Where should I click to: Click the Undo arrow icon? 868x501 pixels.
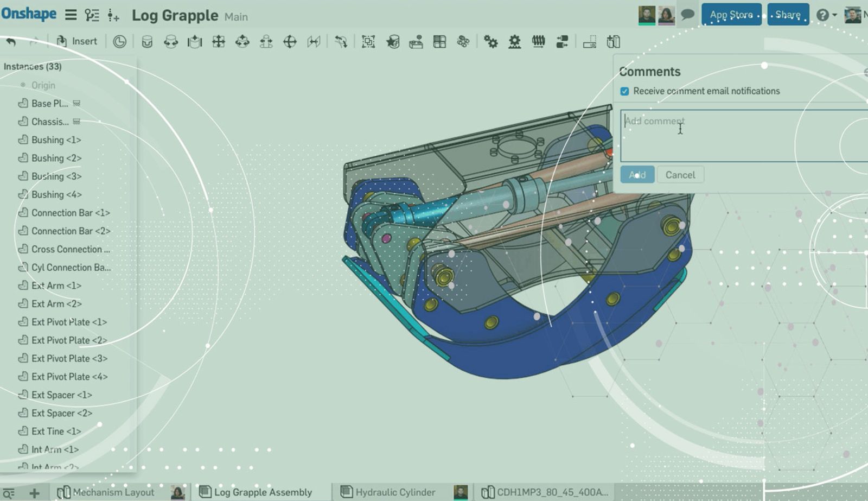click(11, 41)
